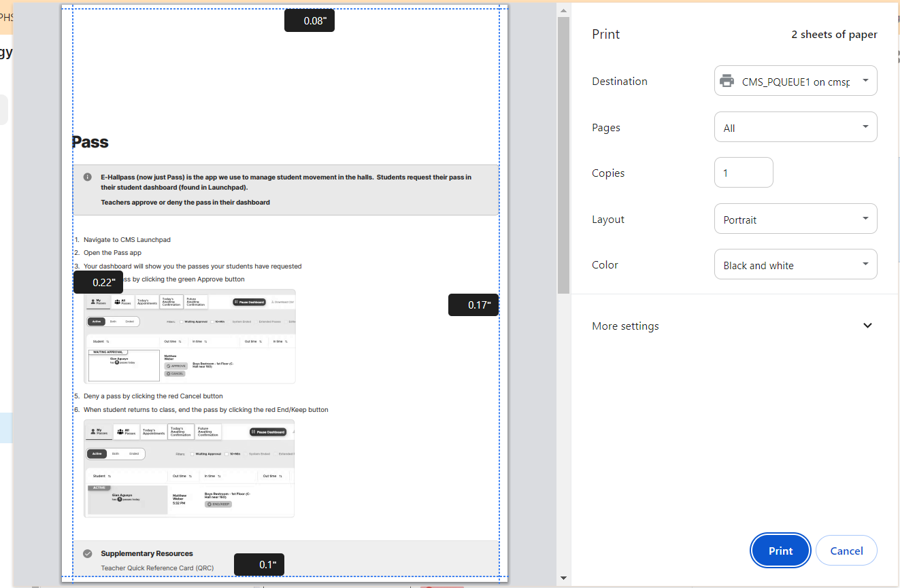Click the checkmark icon beside Supplementary Resources
The image size is (900, 588).
[x=88, y=553]
